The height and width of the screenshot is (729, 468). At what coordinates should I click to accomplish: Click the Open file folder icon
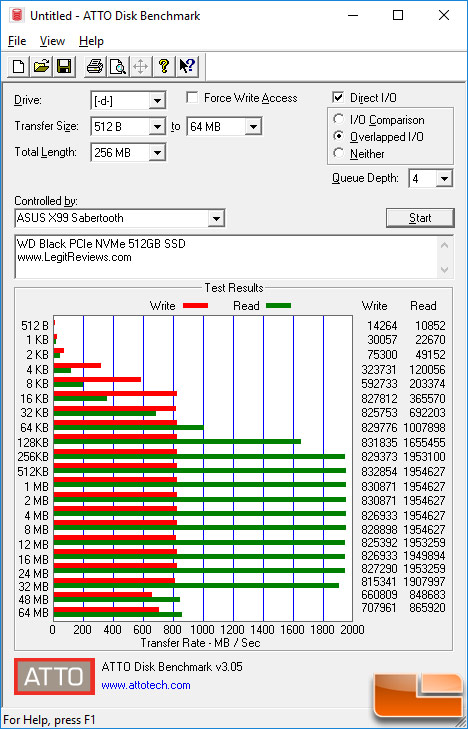pos(41,66)
